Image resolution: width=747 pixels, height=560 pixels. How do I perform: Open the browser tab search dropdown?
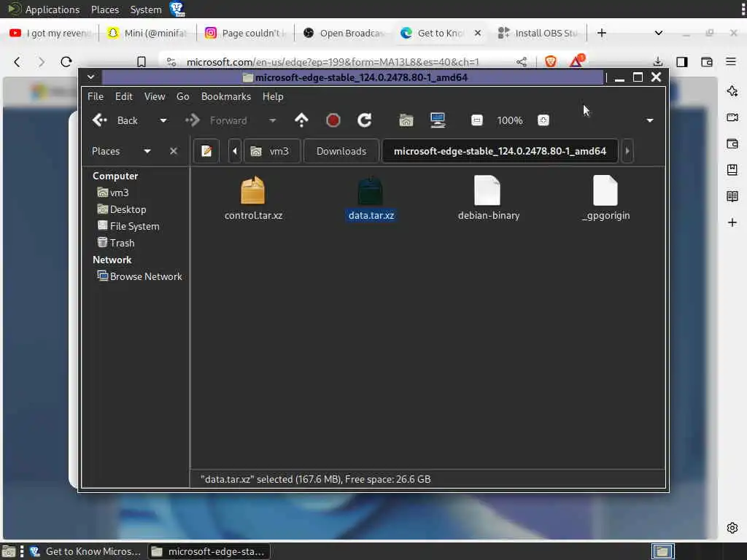659,33
